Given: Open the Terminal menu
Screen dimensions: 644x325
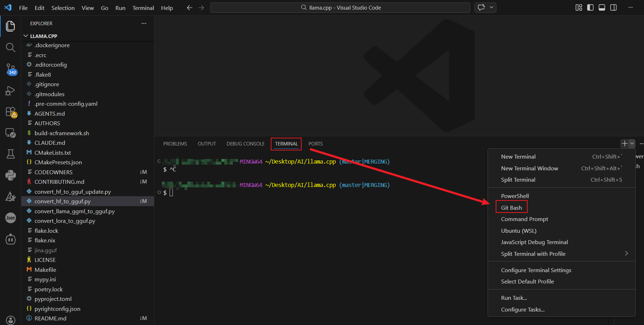Looking at the screenshot, I should click(143, 8).
